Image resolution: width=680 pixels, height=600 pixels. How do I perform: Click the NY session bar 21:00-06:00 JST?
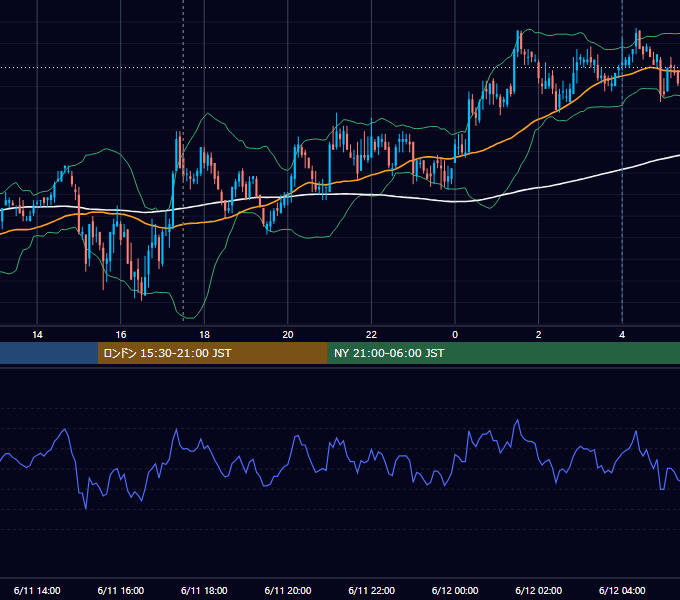503,353
